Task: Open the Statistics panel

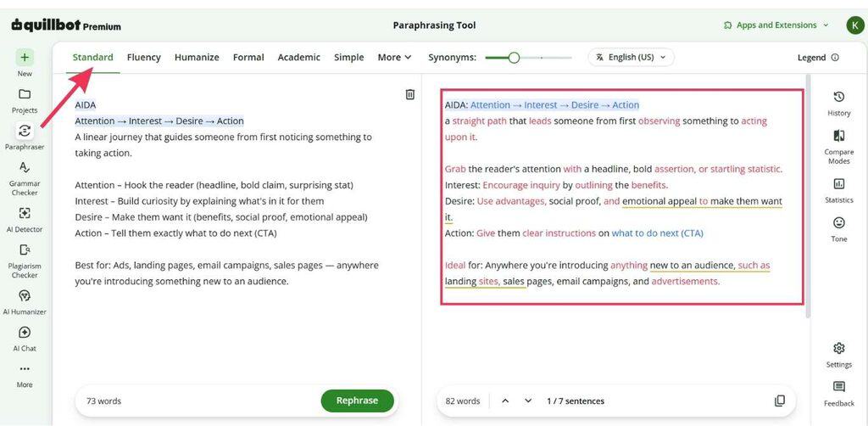Action: point(838,190)
